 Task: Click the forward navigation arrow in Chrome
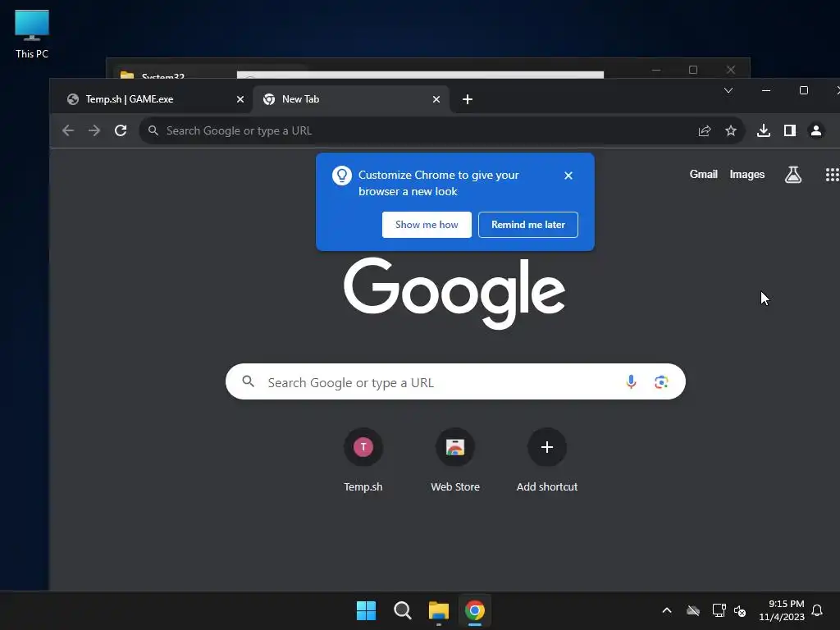point(94,130)
